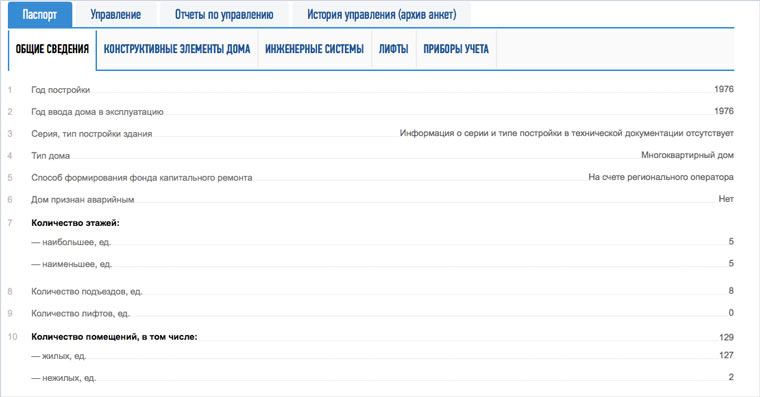Open the Приборы учета sub-tab

pyautogui.click(x=456, y=49)
